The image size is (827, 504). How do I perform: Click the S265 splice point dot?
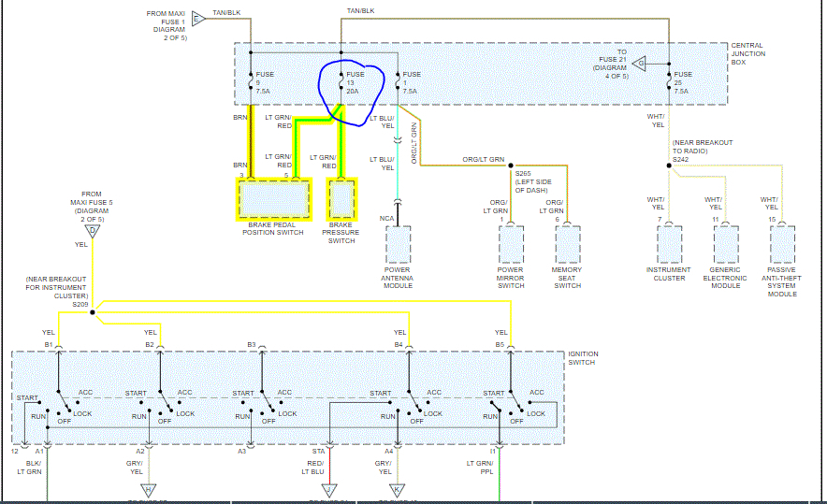point(511,166)
